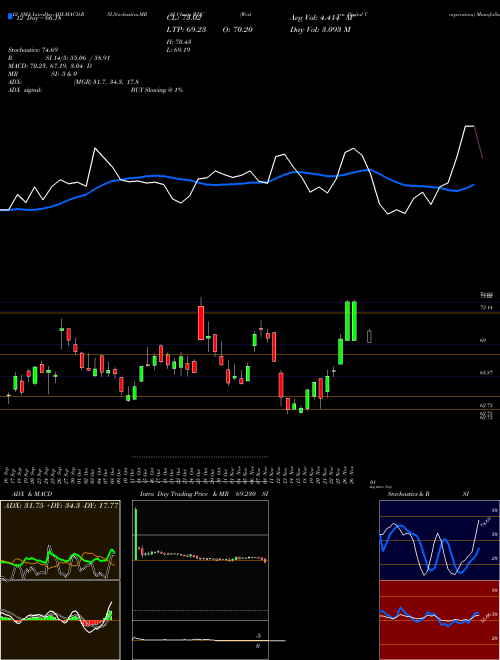Select the 'H: 70.43' high value
This screenshot has height=660, width=500.
[179, 42]
